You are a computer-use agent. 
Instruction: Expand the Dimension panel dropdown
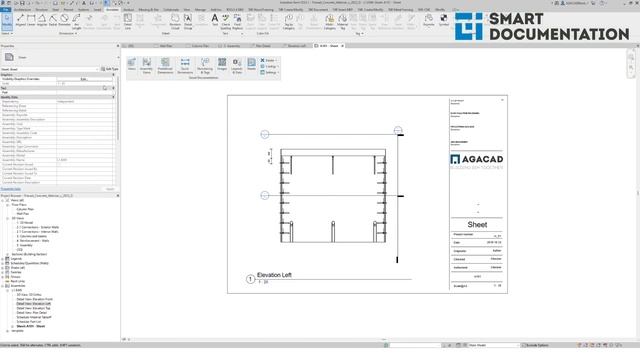point(68,33)
